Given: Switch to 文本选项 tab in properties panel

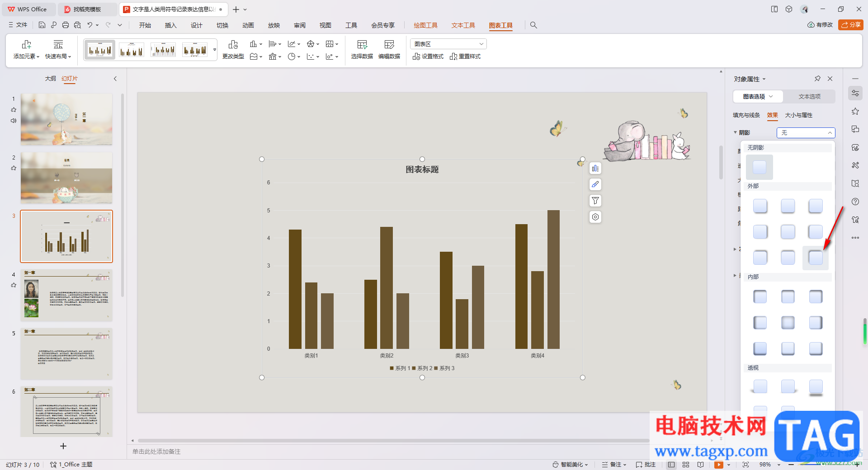Looking at the screenshot, I should [x=809, y=96].
